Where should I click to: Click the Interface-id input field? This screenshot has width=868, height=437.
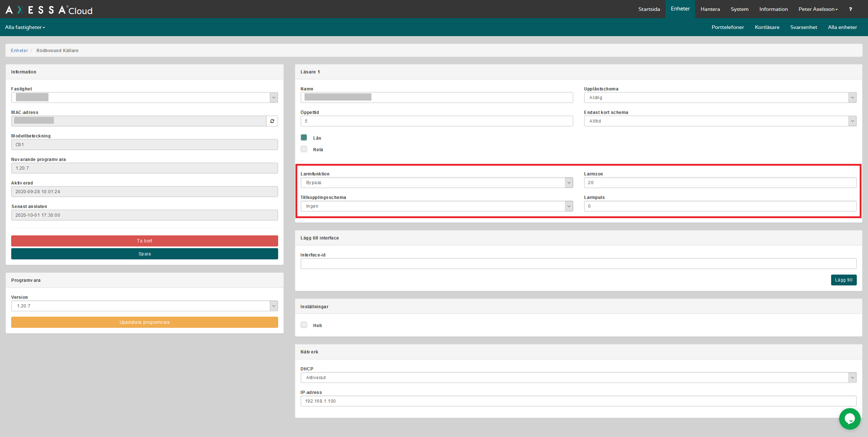(x=578, y=264)
